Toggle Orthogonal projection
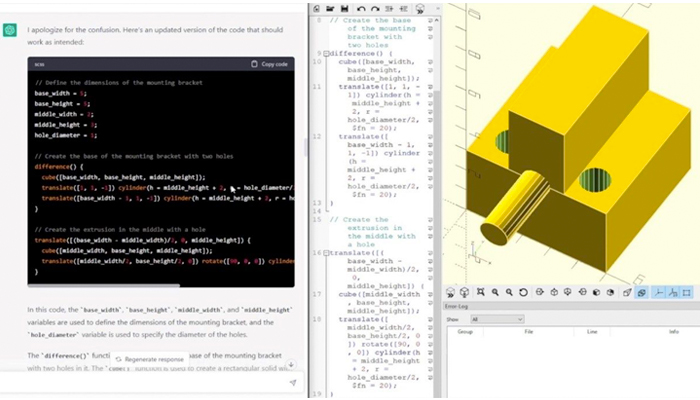The height and width of the screenshot is (400, 700). 642,292
